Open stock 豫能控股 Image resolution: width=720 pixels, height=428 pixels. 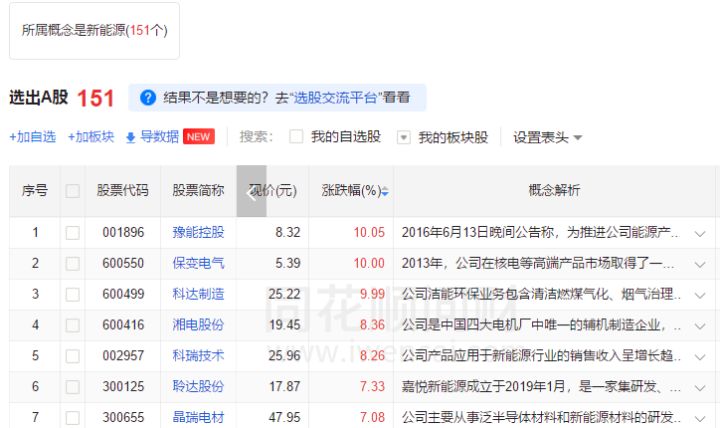[x=198, y=232]
